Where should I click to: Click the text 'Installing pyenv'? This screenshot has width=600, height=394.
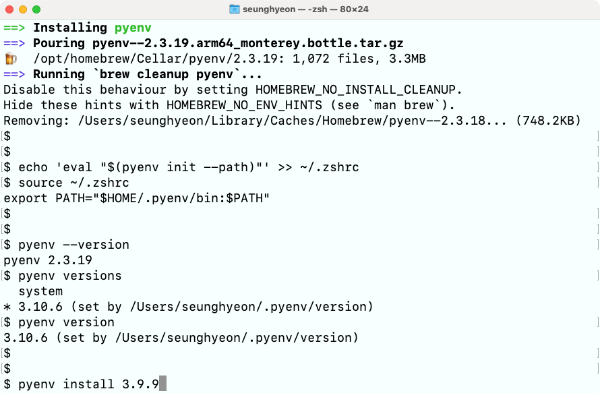click(92, 28)
